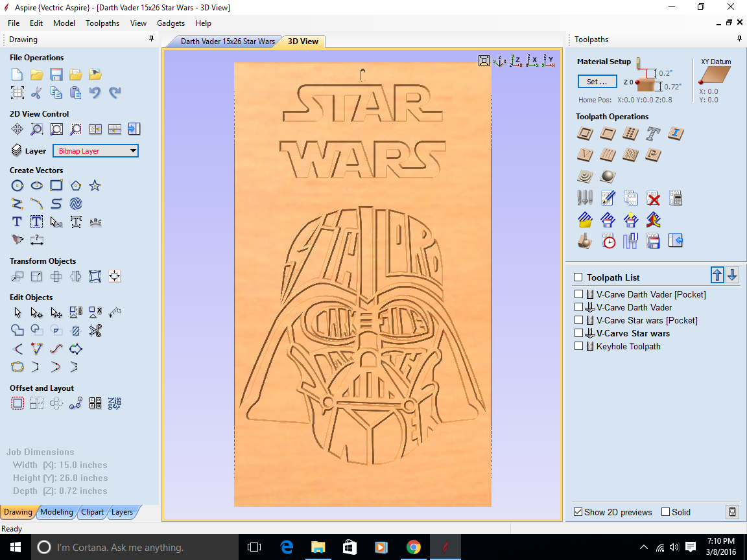The height and width of the screenshot is (560, 747).
Task: Click the Set button in Material Setup
Action: point(597,81)
